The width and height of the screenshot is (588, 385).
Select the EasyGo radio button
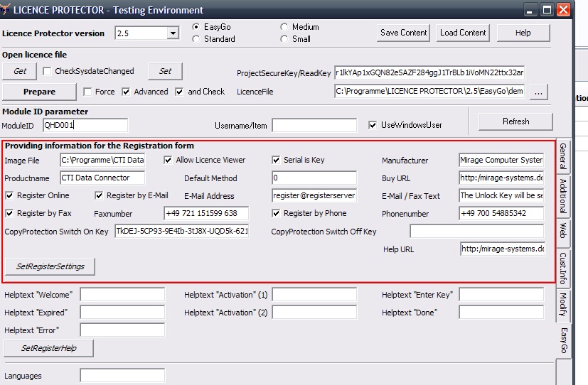point(196,27)
